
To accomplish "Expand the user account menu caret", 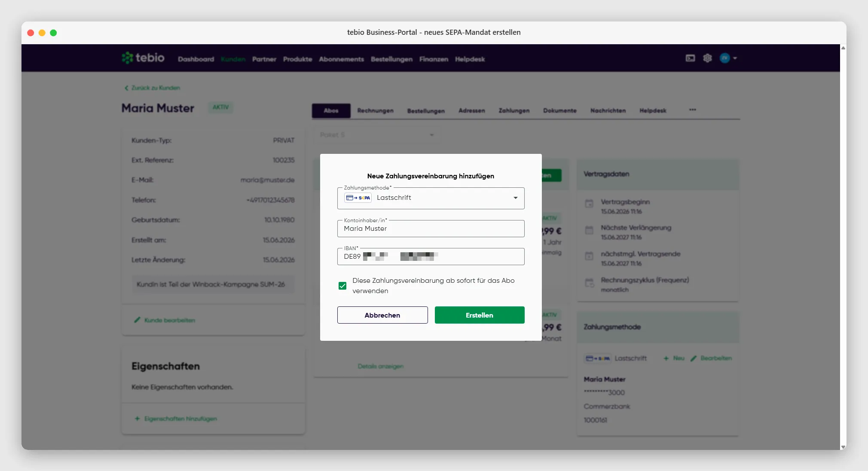I will pos(735,58).
